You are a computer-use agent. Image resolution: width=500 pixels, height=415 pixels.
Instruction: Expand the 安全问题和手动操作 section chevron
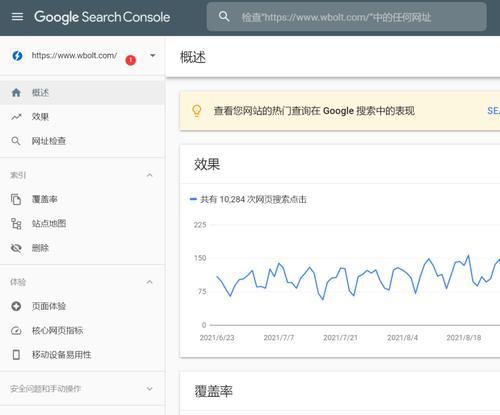point(150,389)
